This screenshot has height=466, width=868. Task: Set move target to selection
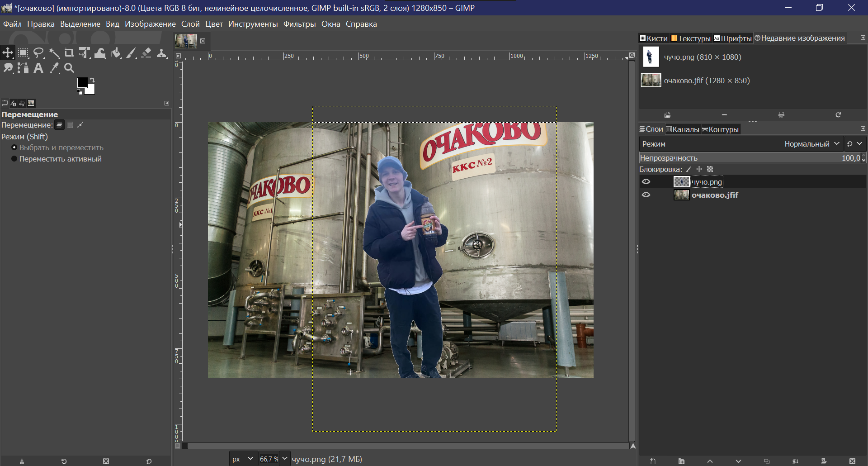click(70, 125)
